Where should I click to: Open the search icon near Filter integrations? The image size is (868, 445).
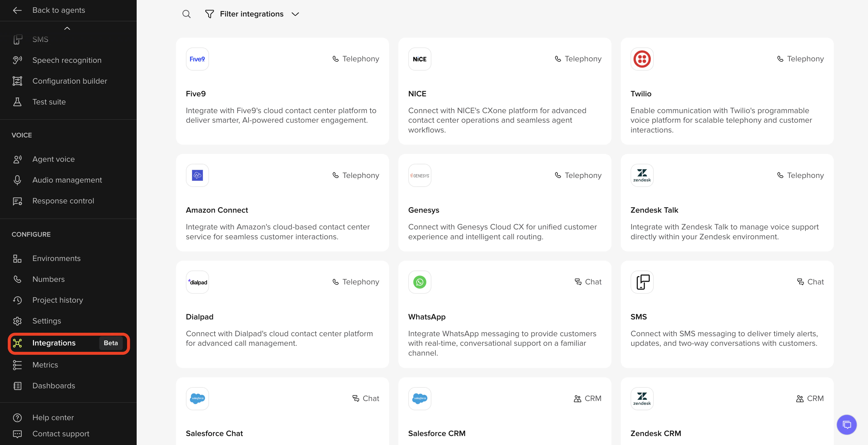[x=186, y=14]
